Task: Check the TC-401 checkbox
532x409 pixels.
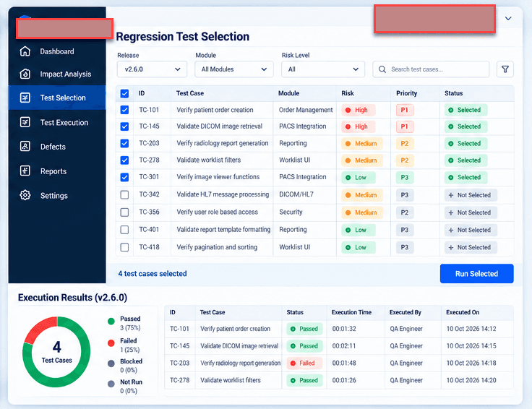Action: pos(124,230)
